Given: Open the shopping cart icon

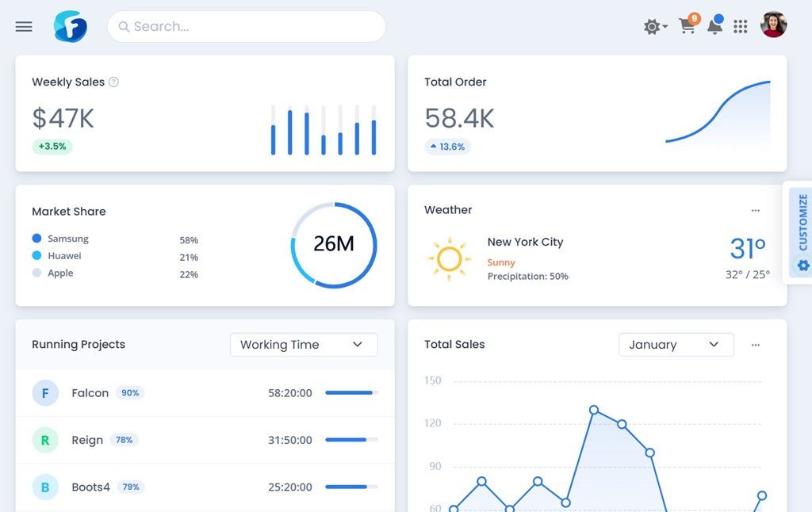Looking at the screenshot, I should tap(688, 26).
